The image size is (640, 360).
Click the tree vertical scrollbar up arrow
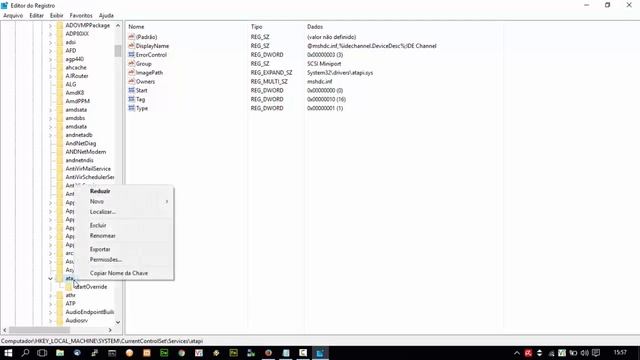point(118,25)
